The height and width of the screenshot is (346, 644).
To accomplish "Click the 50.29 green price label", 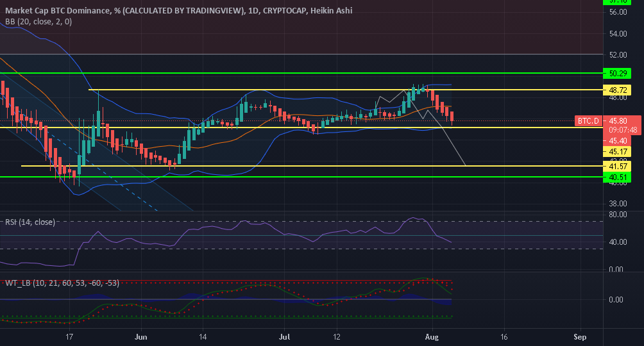I will [617, 74].
